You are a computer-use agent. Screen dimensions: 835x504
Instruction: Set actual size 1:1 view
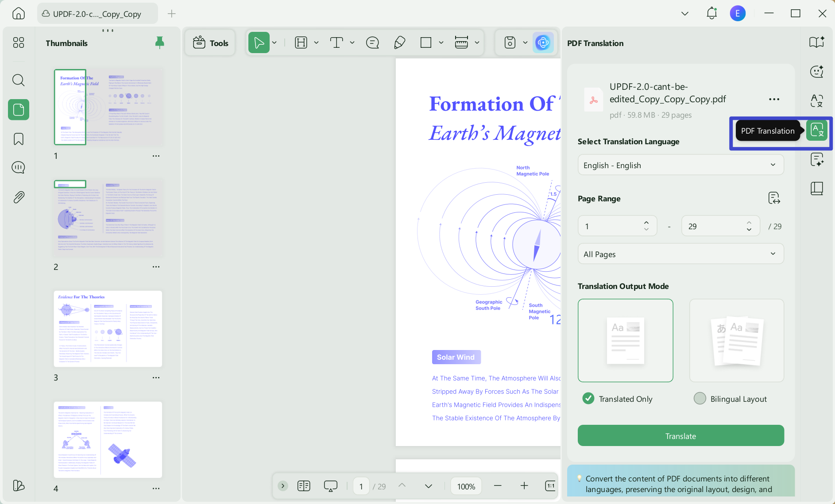(x=550, y=486)
